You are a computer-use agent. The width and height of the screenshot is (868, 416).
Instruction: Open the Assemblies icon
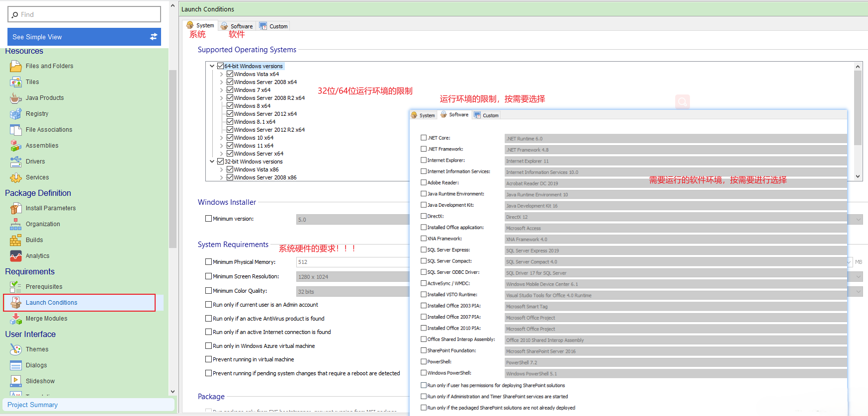coord(16,146)
